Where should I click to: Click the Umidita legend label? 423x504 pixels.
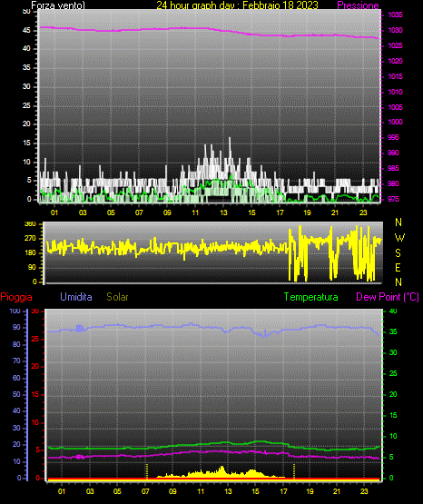click(76, 297)
